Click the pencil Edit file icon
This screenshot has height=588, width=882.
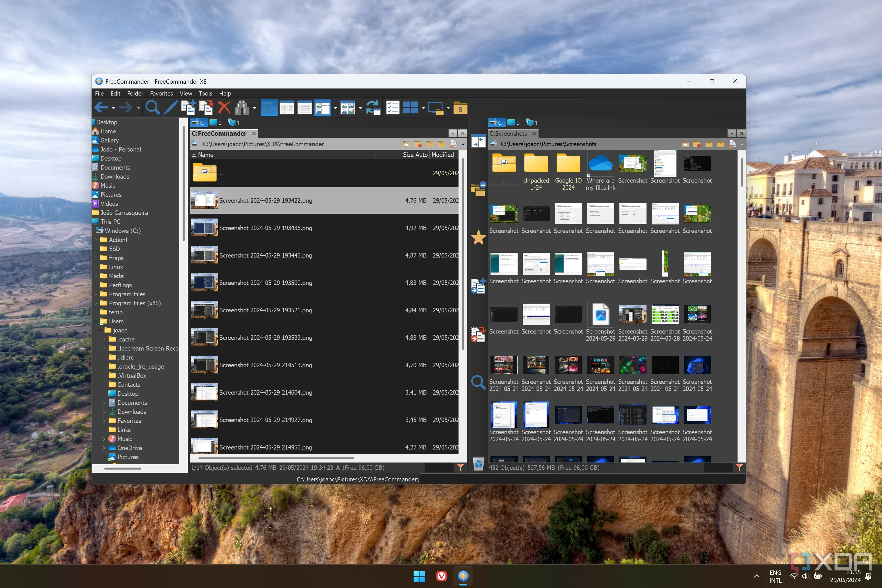170,108
